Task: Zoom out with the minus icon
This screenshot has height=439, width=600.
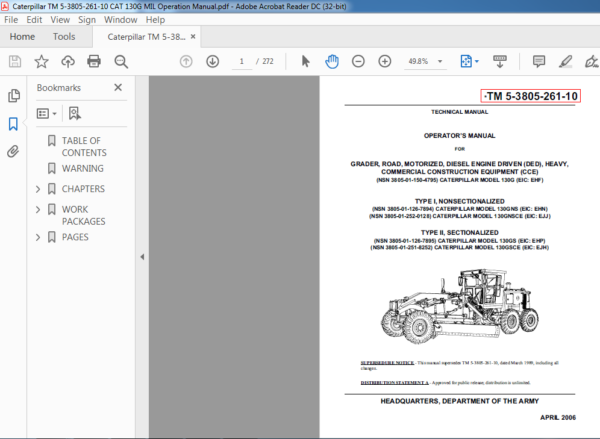Action: coord(358,61)
